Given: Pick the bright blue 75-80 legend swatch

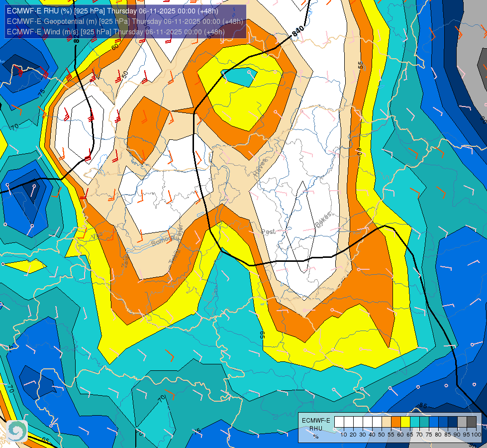Looking at the screenshot, I should [434, 422].
